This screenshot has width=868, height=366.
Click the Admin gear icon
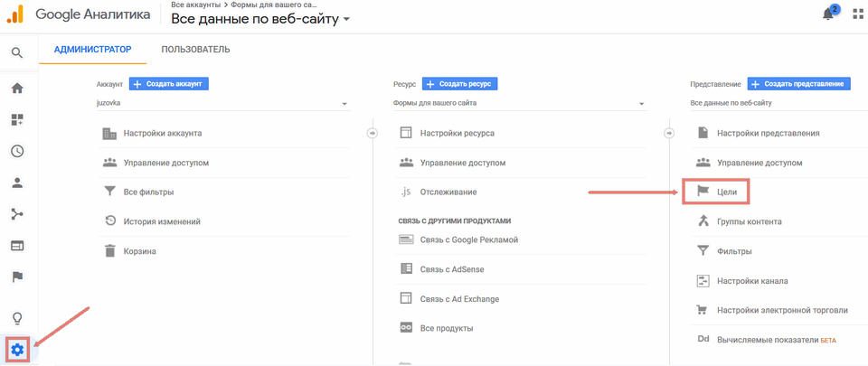click(17, 349)
